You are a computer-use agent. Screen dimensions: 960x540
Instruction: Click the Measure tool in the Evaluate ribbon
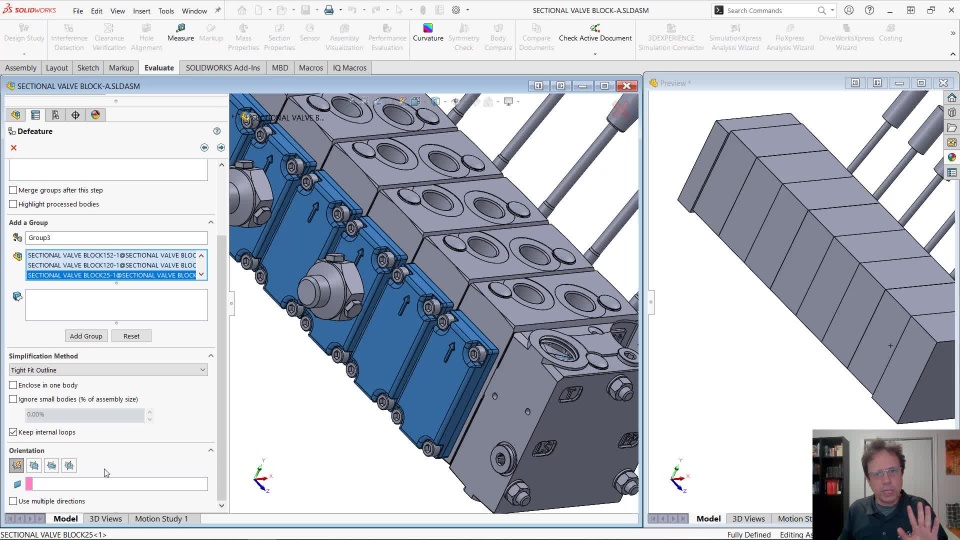click(180, 33)
